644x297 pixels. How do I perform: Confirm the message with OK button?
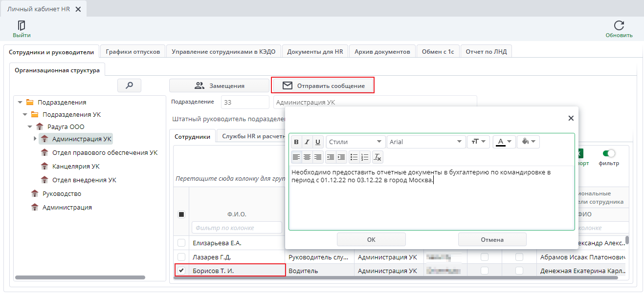(x=371, y=239)
